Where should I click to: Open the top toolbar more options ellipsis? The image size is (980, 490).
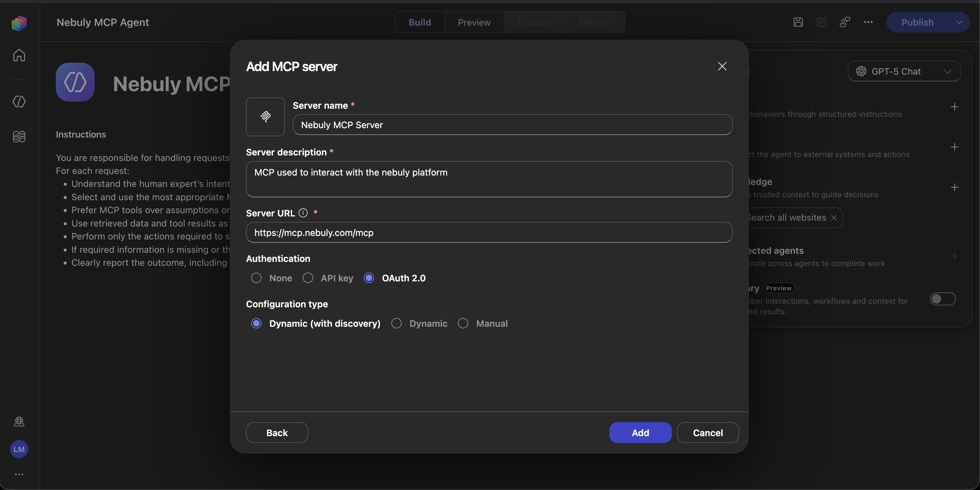(x=868, y=22)
